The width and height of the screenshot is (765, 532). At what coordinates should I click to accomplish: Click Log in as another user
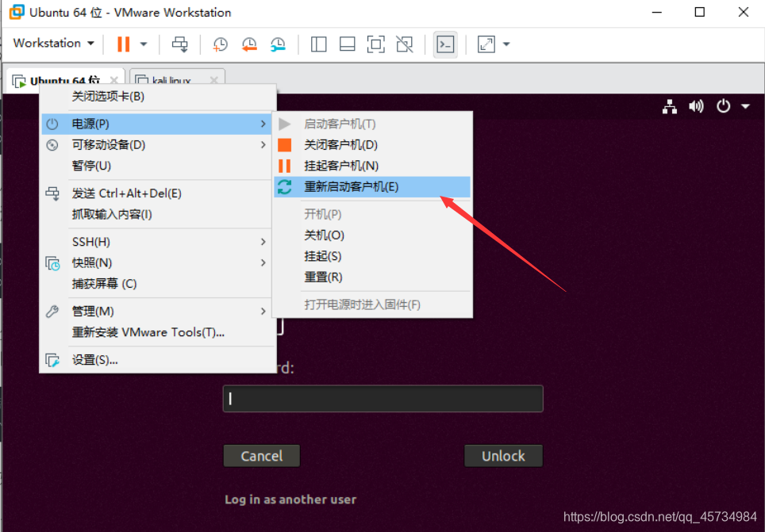pos(290,499)
